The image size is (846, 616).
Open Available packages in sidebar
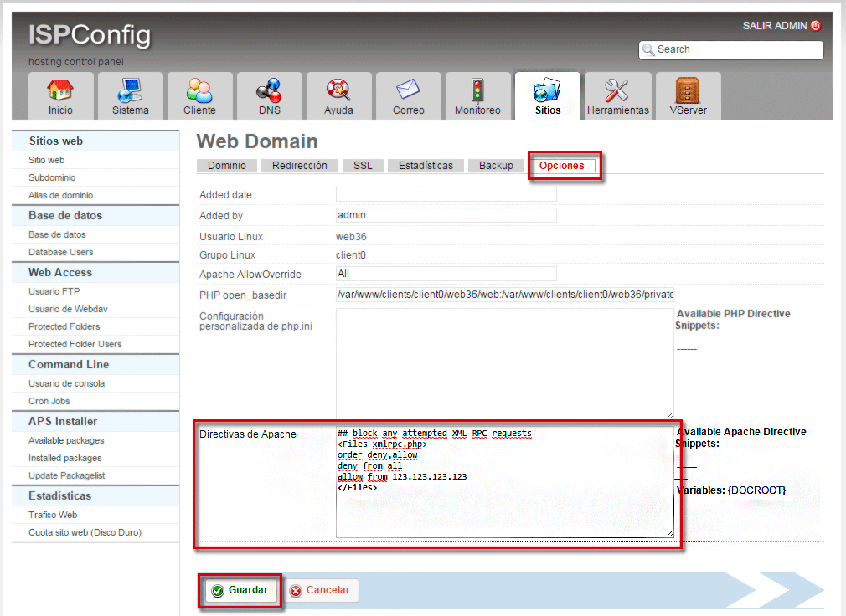[x=66, y=440]
